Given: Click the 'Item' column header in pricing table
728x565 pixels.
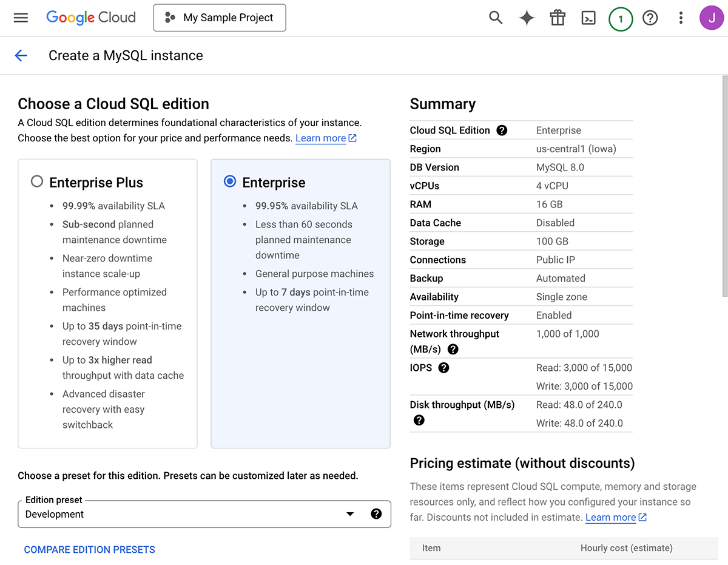Looking at the screenshot, I should point(431,548).
